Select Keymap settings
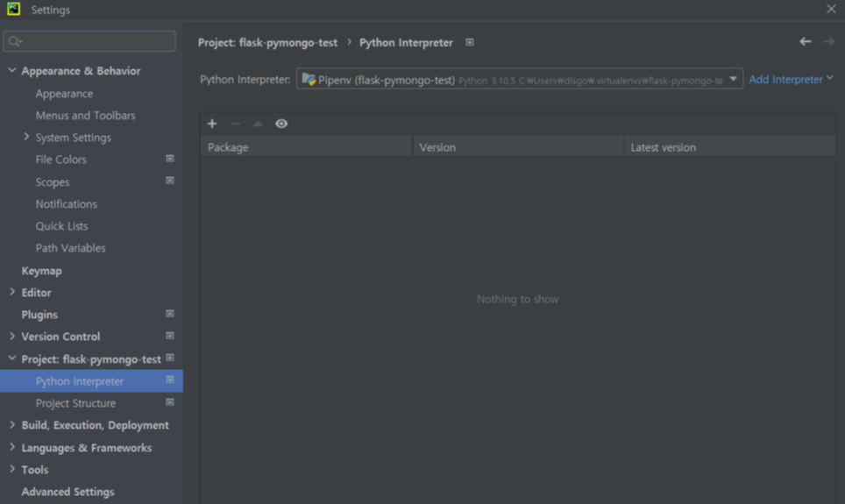 pyautogui.click(x=41, y=271)
